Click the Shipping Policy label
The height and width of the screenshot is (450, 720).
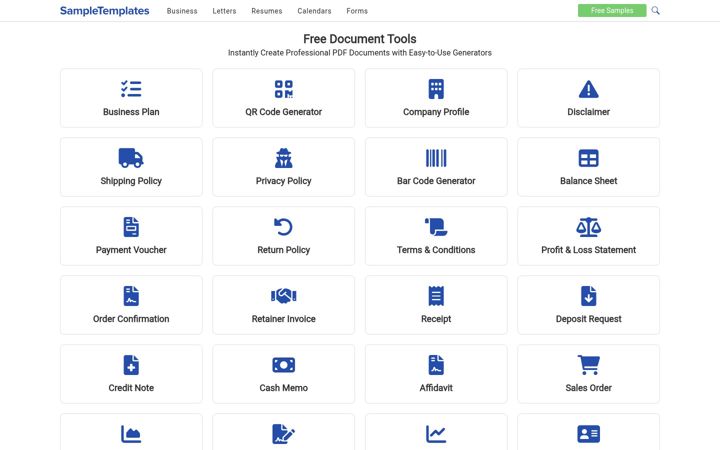[x=131, y=181]
